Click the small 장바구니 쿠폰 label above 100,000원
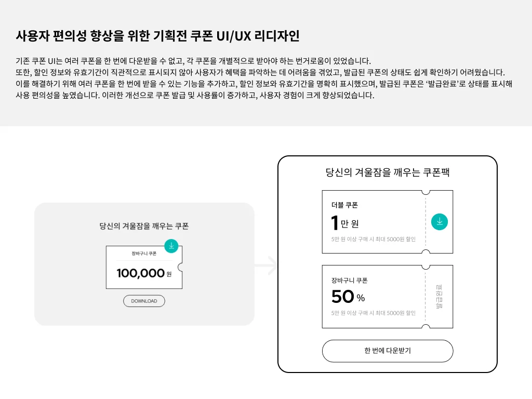Image resolution: width=532 pixels, height=399 pixels. pos(144,254)
